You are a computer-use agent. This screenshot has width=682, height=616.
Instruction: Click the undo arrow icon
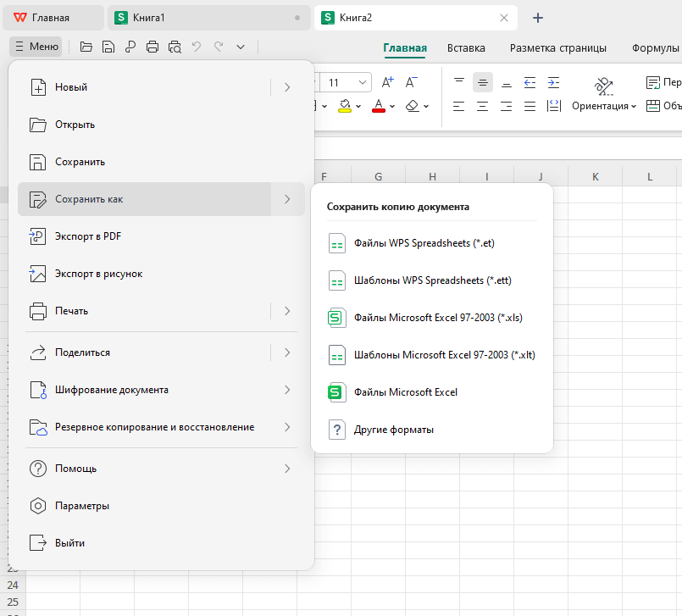click(197, 47)
